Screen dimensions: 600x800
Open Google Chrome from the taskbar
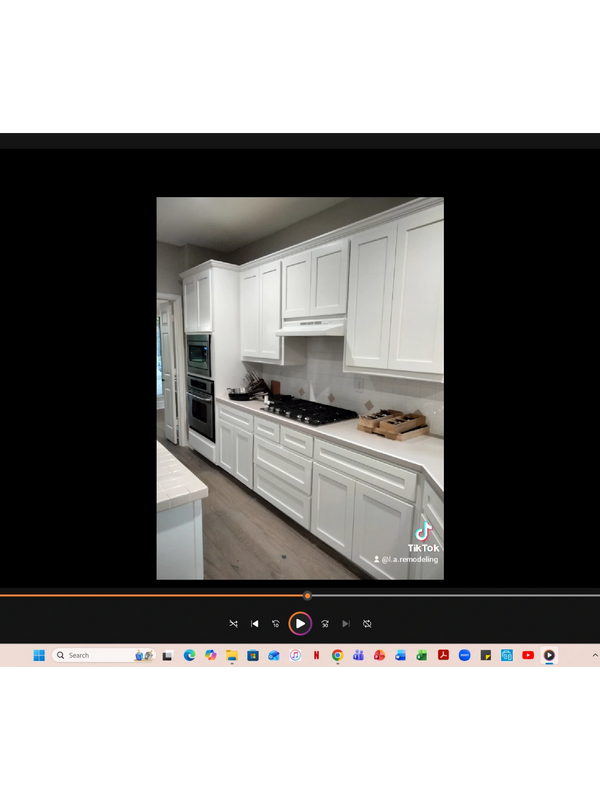pyautogui.click(x=337, y=655)
